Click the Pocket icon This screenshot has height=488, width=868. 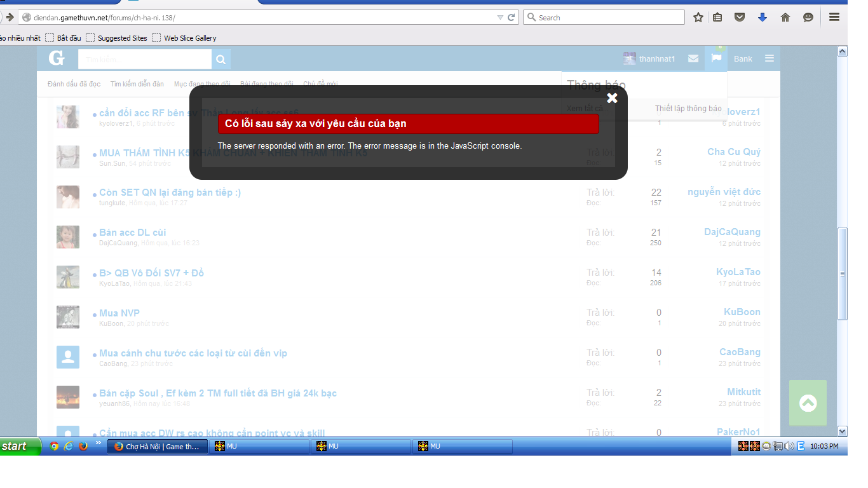(x=740, y=17)
